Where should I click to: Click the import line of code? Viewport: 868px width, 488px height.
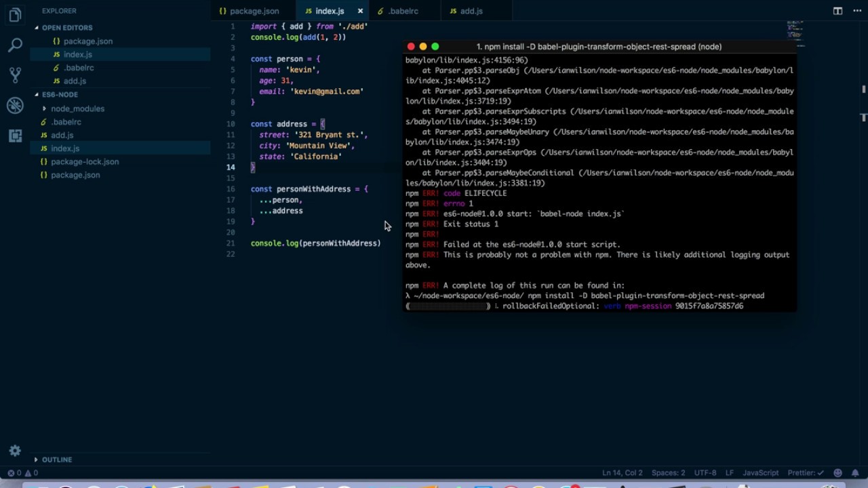click(x=309, y=26)
